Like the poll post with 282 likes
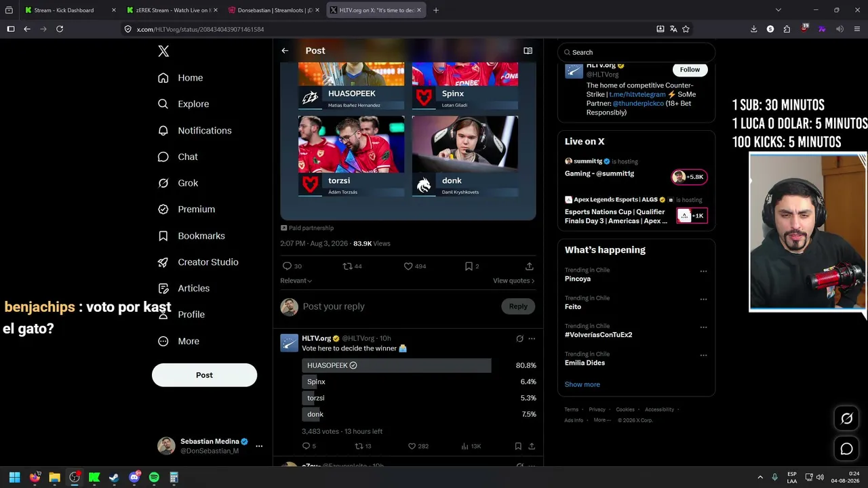Viewport: 868px width, 488px height. pos(418,446)
